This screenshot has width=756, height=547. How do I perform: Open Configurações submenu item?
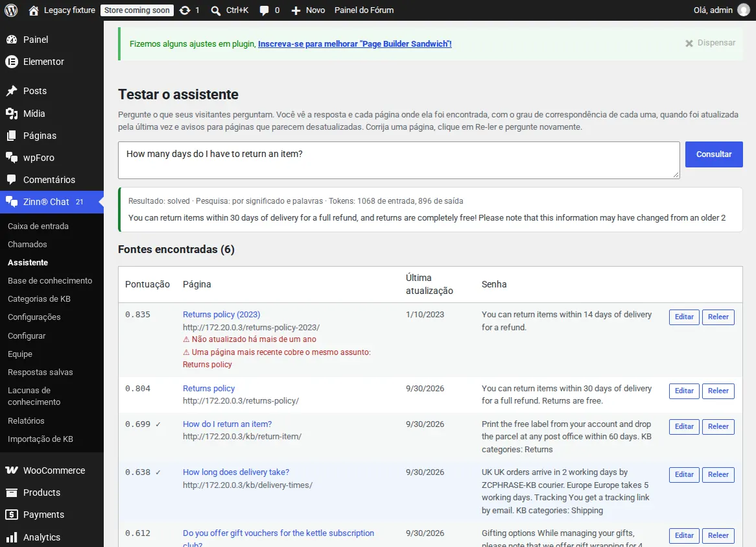34,317
